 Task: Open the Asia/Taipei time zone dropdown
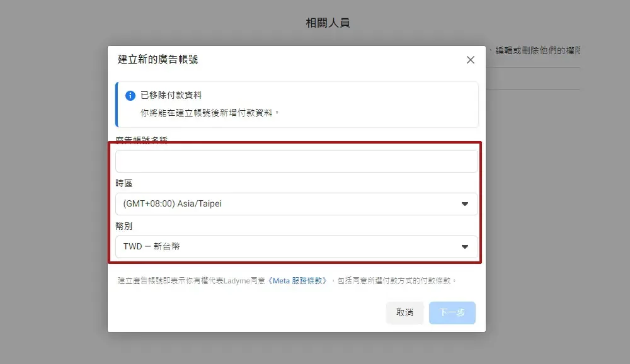coord(297,203)
